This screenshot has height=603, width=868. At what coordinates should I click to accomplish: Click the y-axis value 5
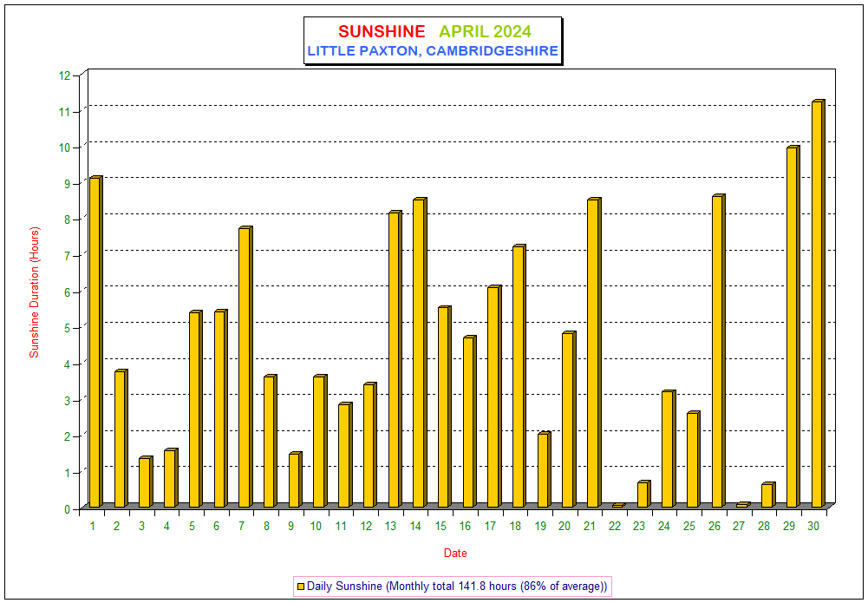pos(69,328)
